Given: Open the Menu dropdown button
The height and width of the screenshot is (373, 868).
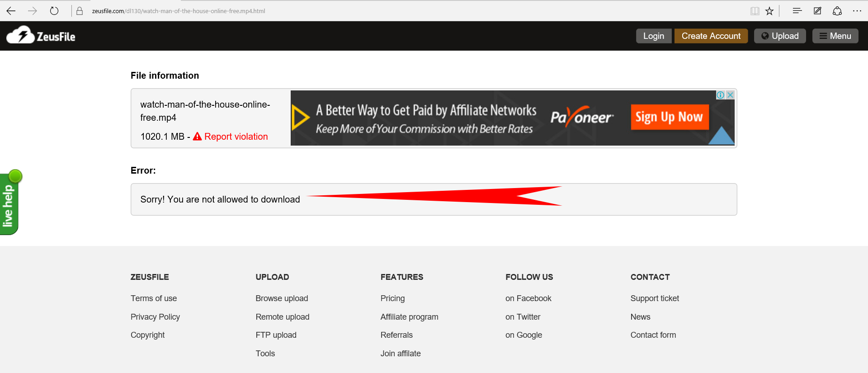Looking at the screenshot, I should coord(835,36).
